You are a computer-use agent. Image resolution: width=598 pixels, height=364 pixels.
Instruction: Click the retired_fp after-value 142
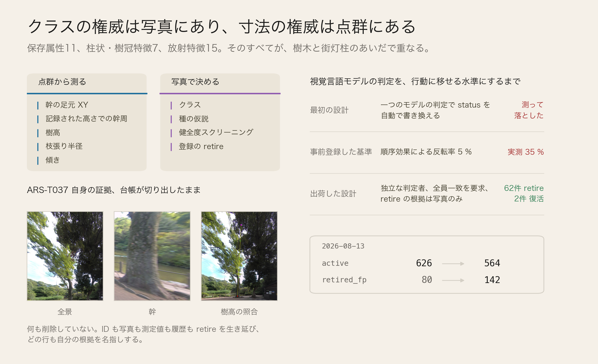pos(492,280)
